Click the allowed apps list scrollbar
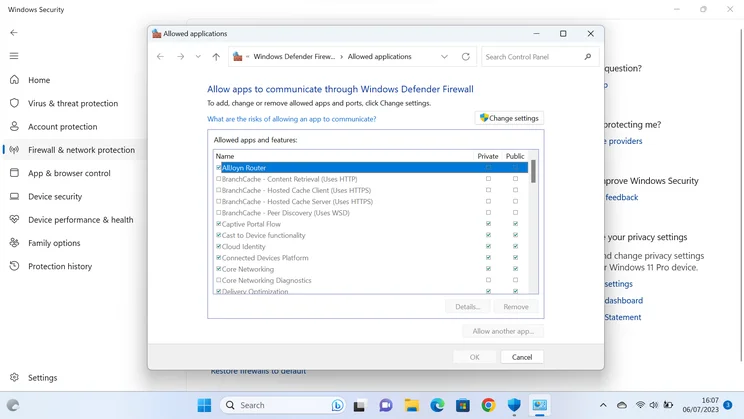744x419 pixels. point(533,171)
